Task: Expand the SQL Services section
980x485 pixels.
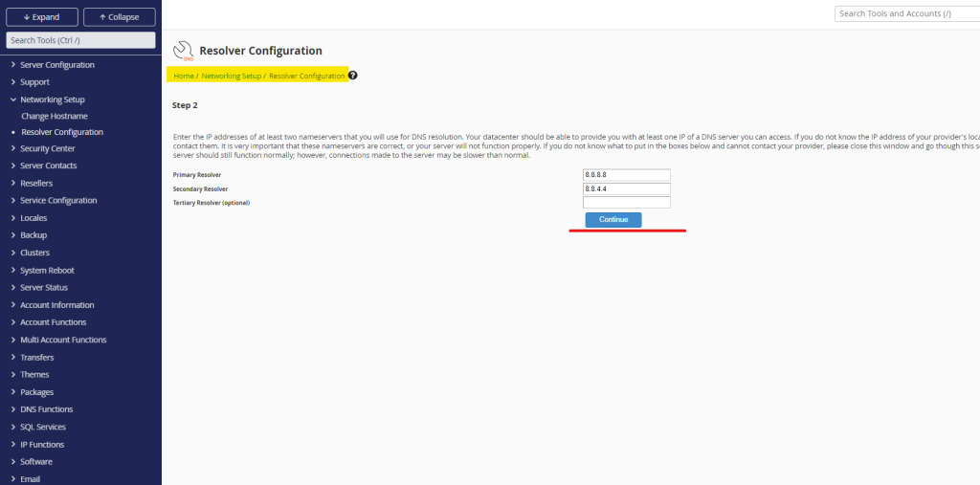Action: click(x=43, y=427)
